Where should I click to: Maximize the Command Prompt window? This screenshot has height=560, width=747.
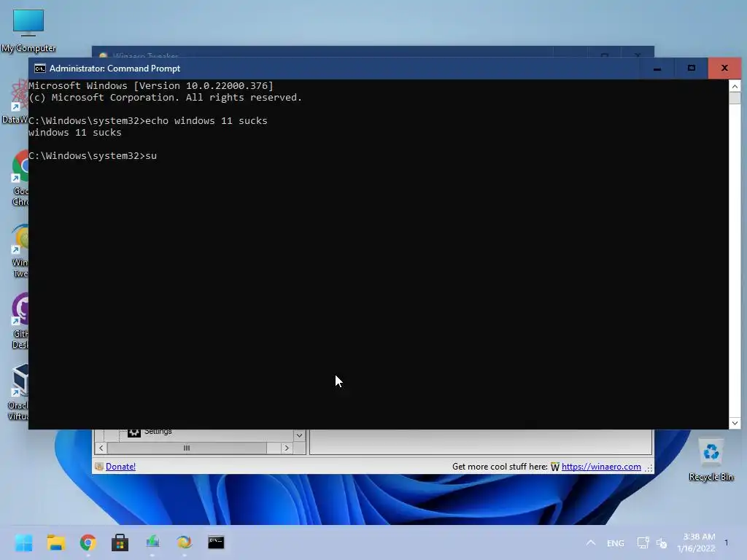pos(692,69)
